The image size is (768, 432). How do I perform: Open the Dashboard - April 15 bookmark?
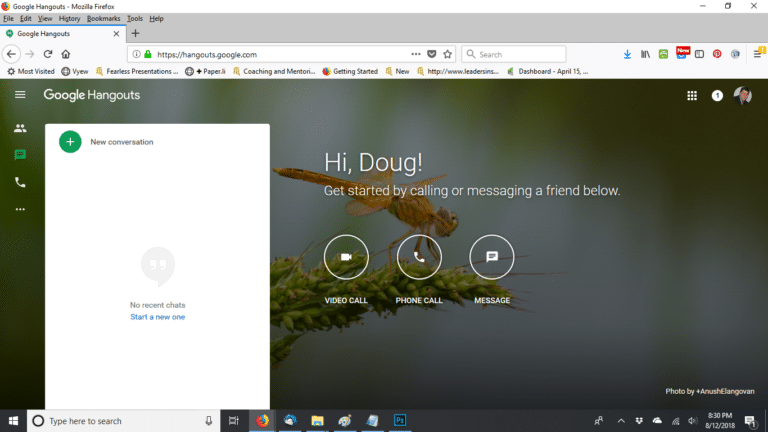click(548, 72)
